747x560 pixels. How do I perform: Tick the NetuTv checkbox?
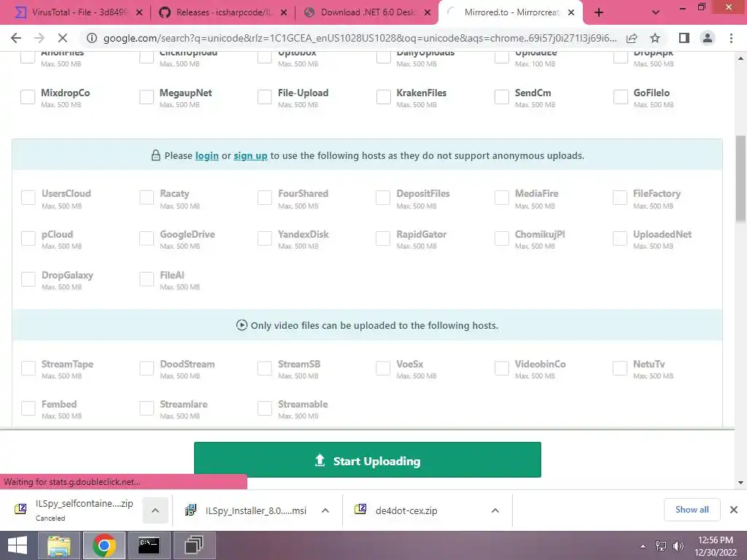(620, 368)
